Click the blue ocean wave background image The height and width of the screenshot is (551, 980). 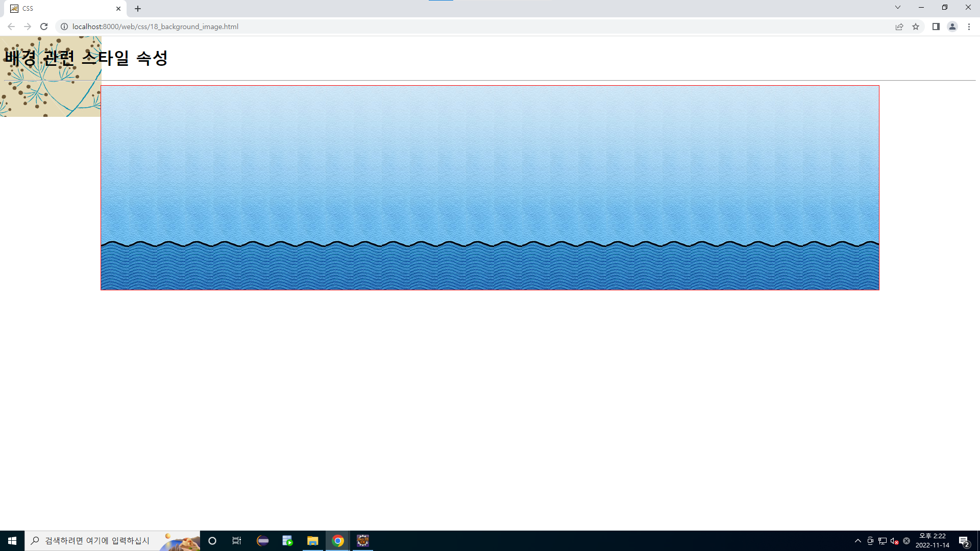[x=490, y=188]
